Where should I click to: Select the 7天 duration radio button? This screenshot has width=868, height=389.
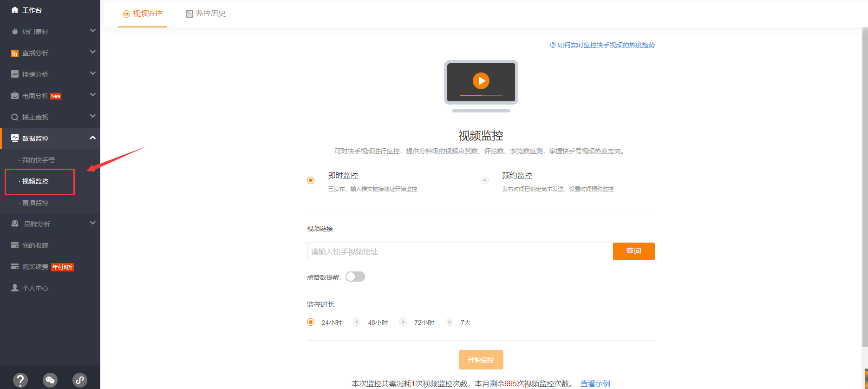click(450, 322)
